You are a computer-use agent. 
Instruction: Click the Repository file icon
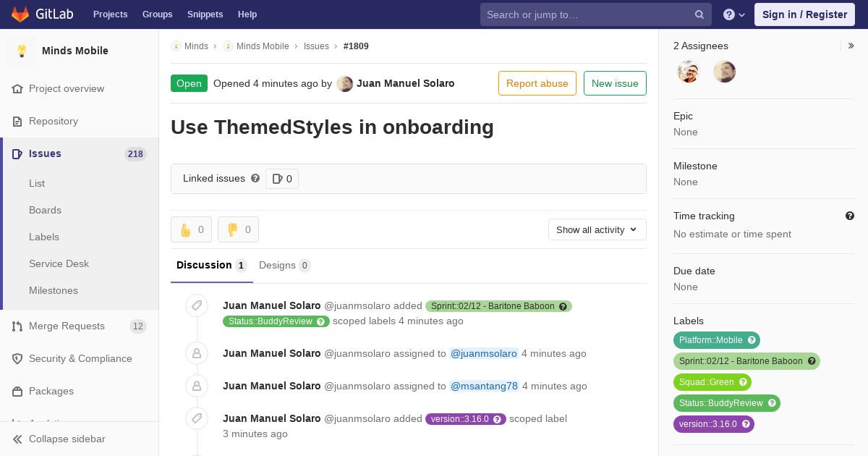[17, 121]
